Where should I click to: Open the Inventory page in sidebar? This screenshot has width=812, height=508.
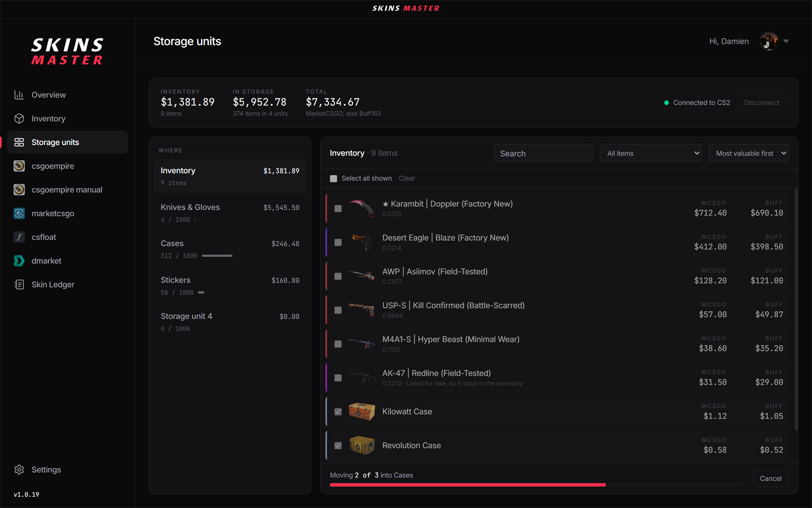(x=67, y=119)
